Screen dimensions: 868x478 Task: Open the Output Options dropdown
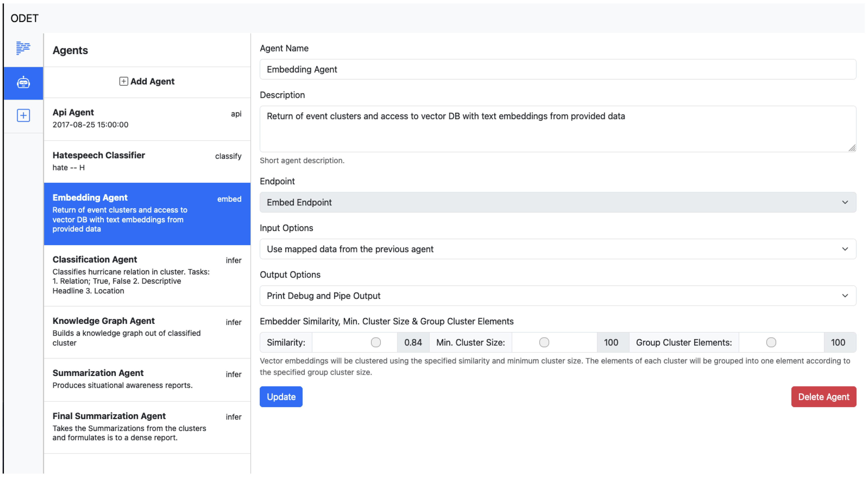tap(558, 295)
